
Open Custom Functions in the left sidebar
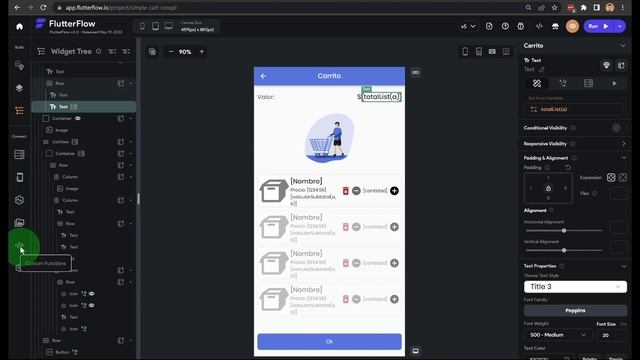tap(19, 246)
